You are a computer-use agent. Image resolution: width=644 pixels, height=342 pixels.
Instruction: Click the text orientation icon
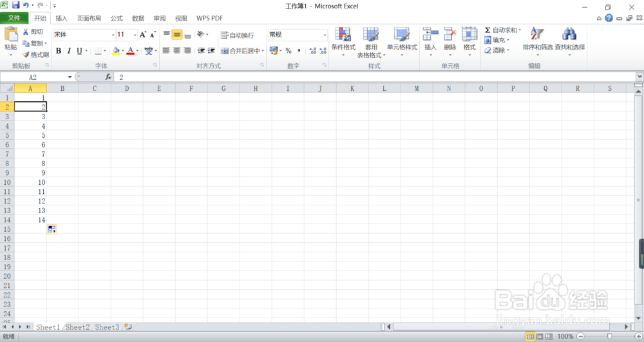tap(201, 34)
